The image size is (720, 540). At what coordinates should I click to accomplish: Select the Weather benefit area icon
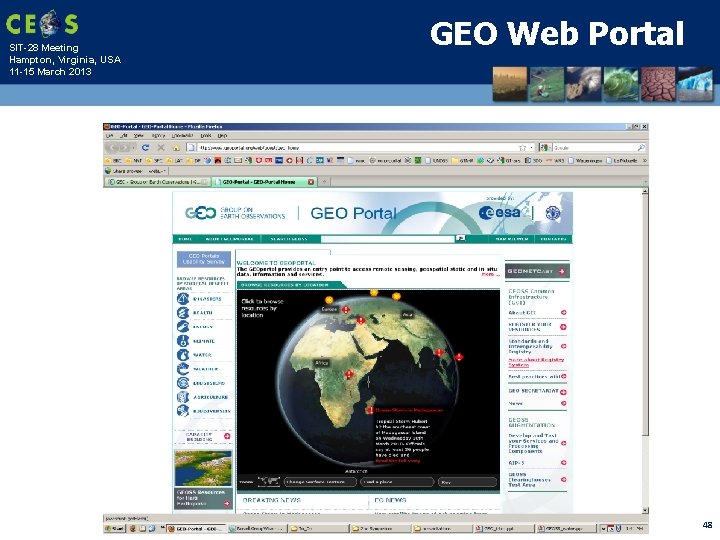click(x=183, y=369)
